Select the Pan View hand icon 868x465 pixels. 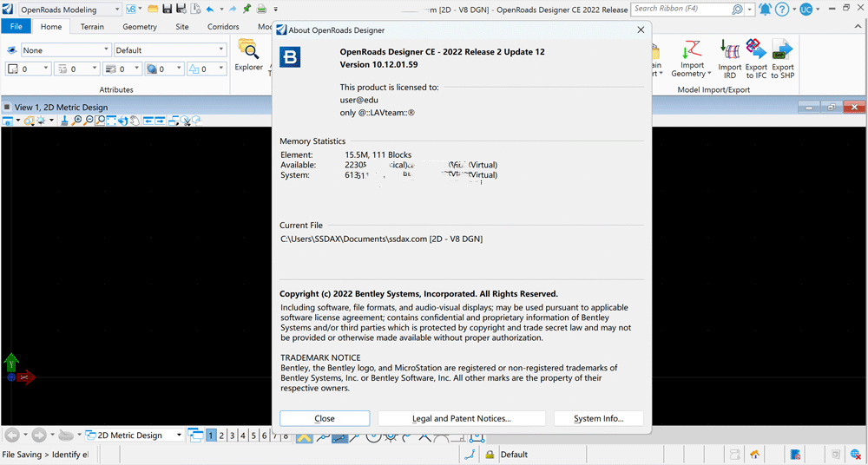pos(135,121)
